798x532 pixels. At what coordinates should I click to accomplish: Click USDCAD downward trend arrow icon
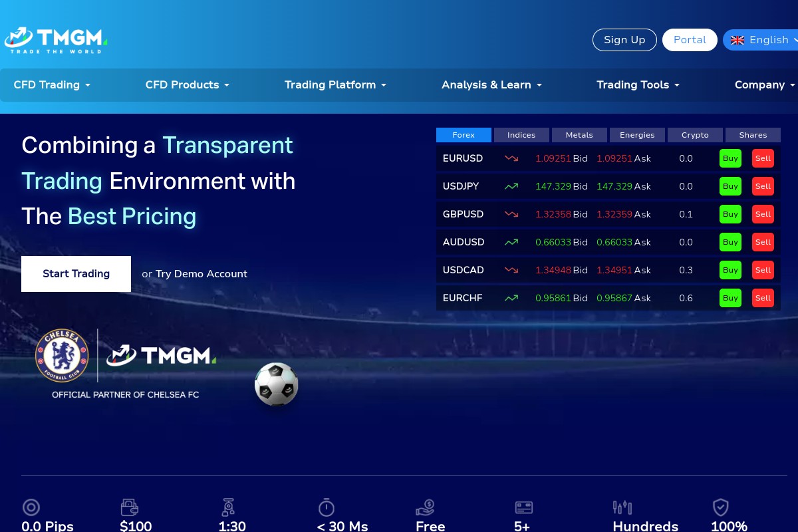coord(511,270)
